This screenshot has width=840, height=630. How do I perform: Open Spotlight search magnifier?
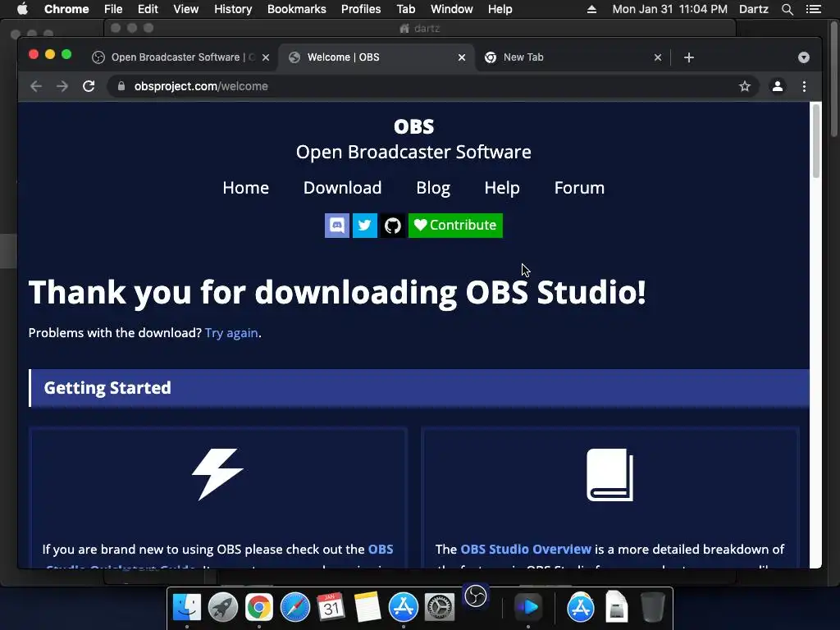[x=787, y=9]
